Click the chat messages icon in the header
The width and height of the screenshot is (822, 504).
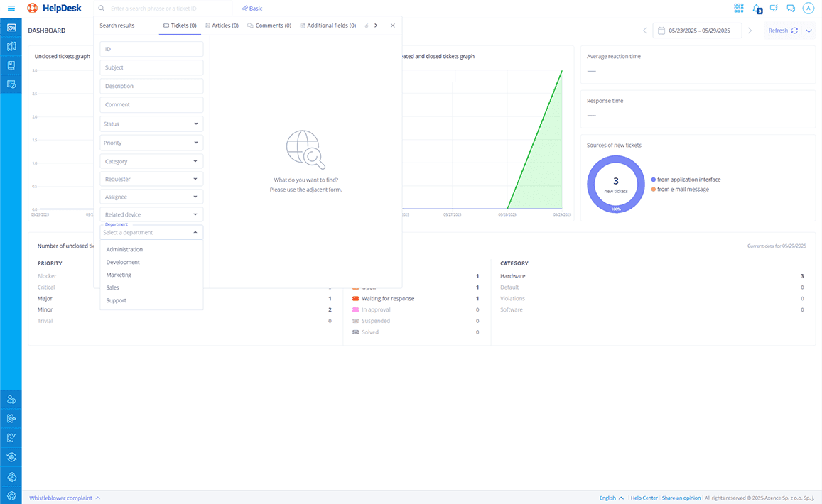point(791,9)
